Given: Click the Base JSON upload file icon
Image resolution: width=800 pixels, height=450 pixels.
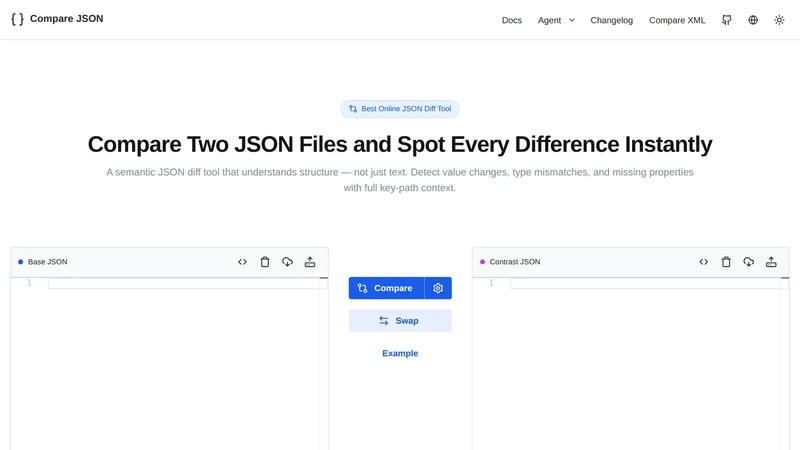Looking at the screenshot, I should click(x=310, y=262).
